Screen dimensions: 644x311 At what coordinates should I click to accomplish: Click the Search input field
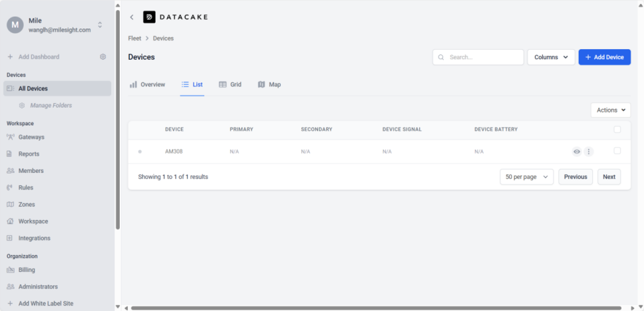pos(478,57)
